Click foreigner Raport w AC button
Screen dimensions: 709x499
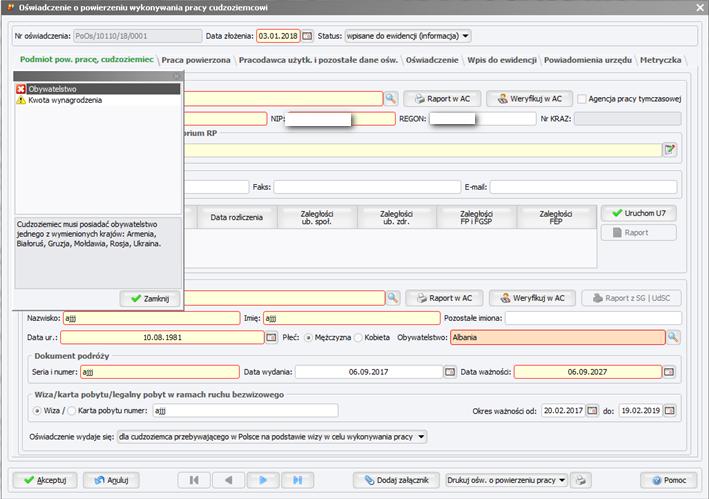444,298
